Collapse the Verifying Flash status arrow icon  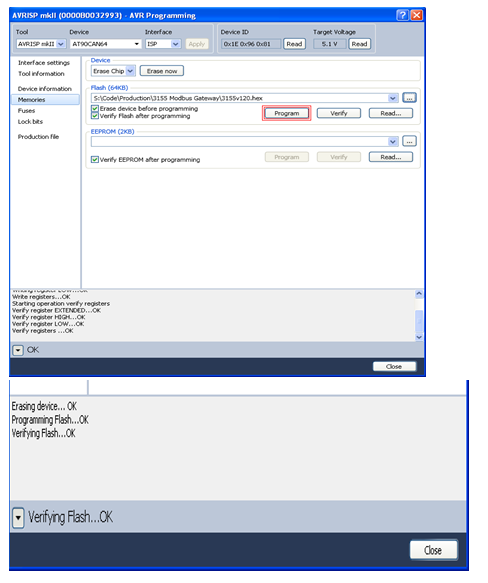click(18, 518)
